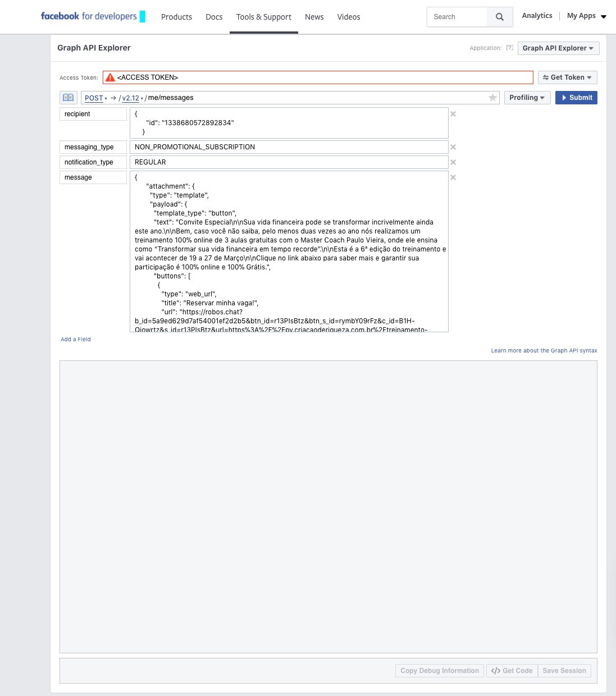Screen dimensions: 616x696
Task: Remove the recipient field
Action: [453, 114]
